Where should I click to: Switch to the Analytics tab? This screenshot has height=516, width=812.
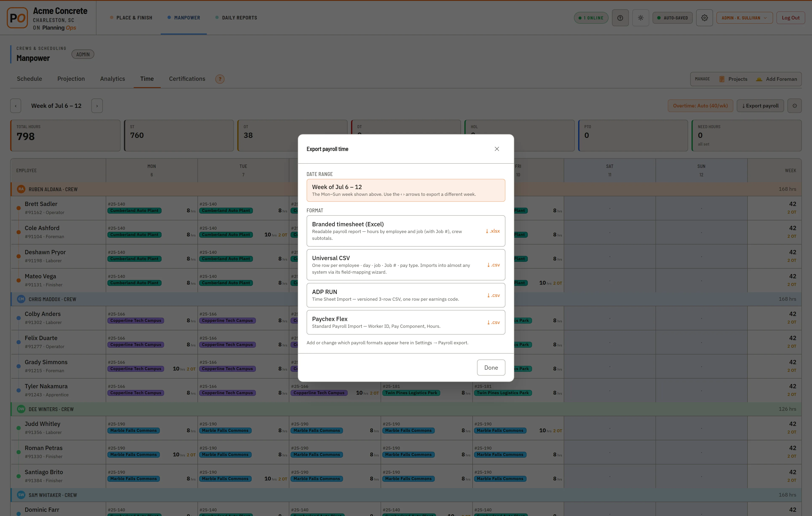coord(112,79)
